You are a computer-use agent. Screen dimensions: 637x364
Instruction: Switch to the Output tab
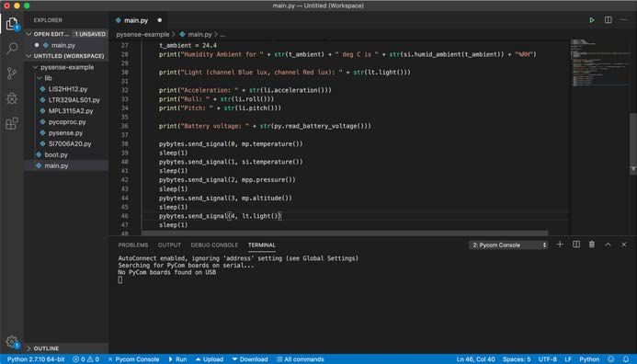(169, 245)
